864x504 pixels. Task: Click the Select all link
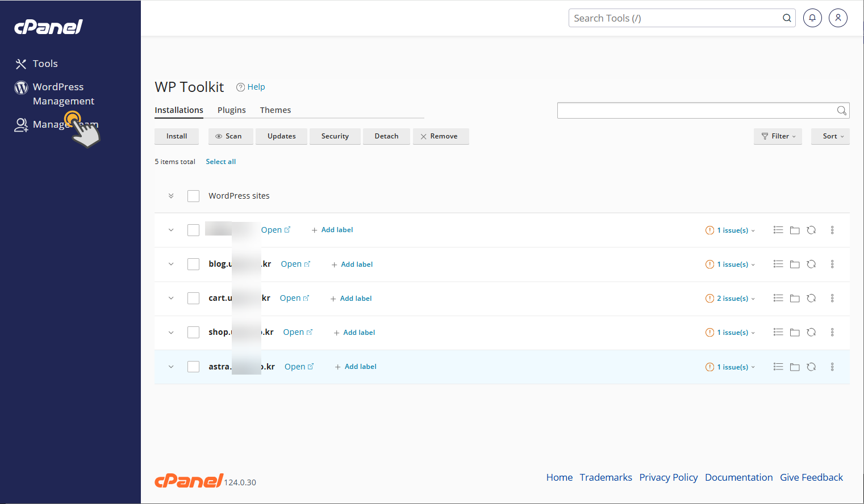220,162
